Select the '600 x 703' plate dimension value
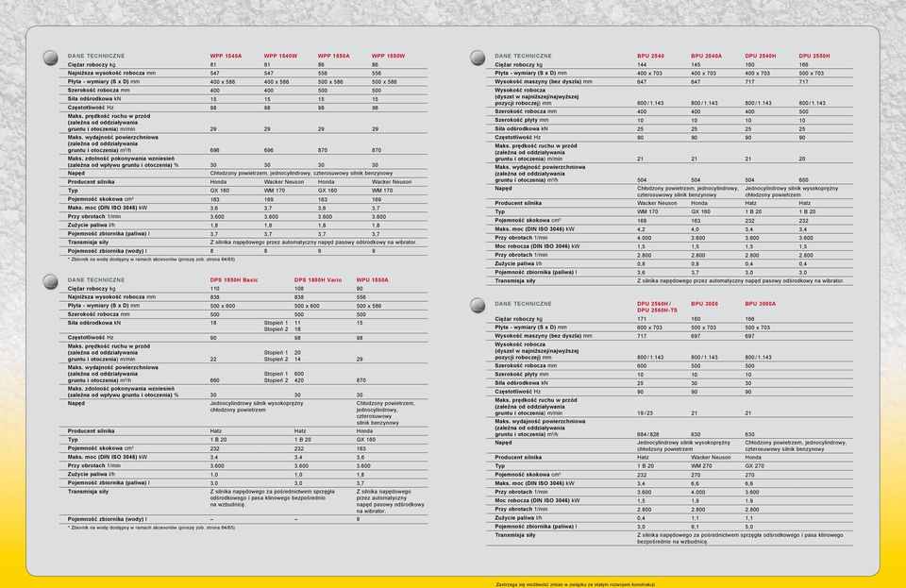The image size is (906, 588). pyautogui.click(x=649, y=328)
